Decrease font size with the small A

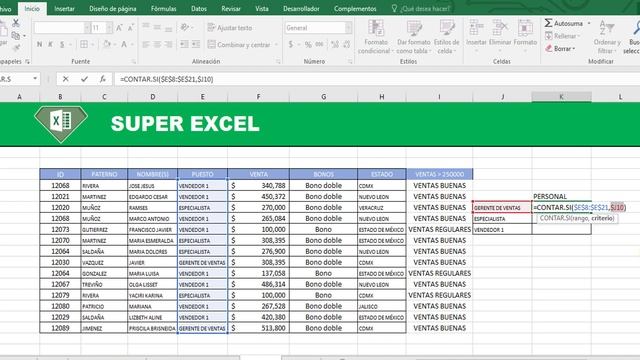tap(131, 28)
